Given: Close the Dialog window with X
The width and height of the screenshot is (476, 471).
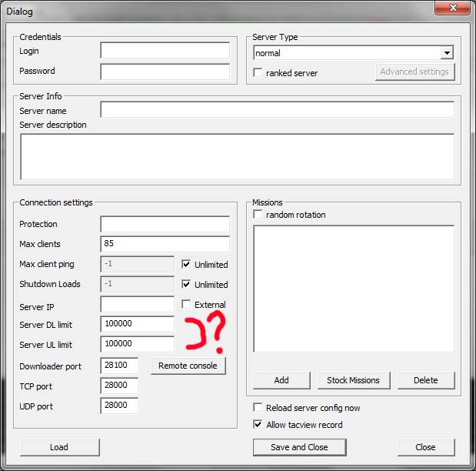Looking at the screenshot, I should [x=453, y=8].
